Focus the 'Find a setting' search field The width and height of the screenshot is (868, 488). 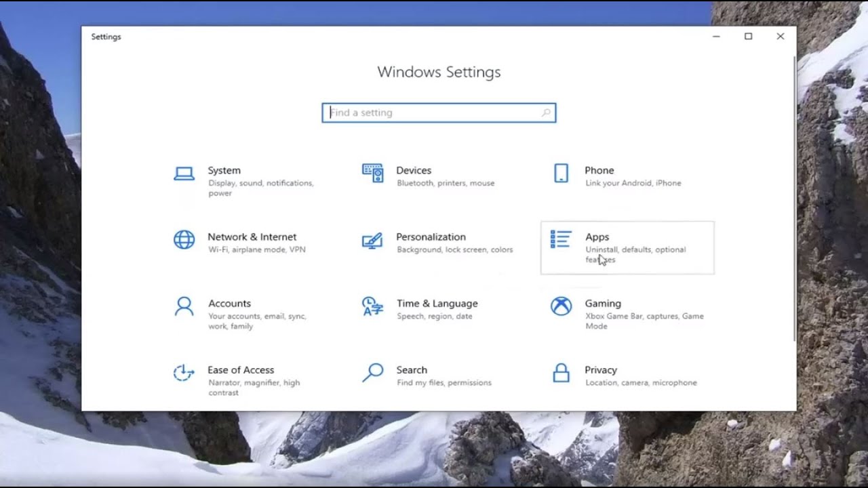pos(439,113)
